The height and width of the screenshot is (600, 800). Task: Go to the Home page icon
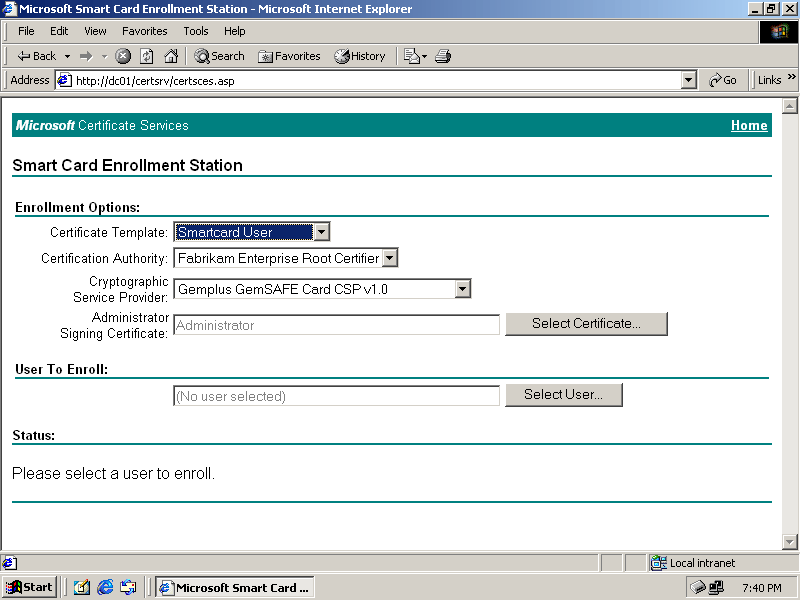(x=171, y=56)
